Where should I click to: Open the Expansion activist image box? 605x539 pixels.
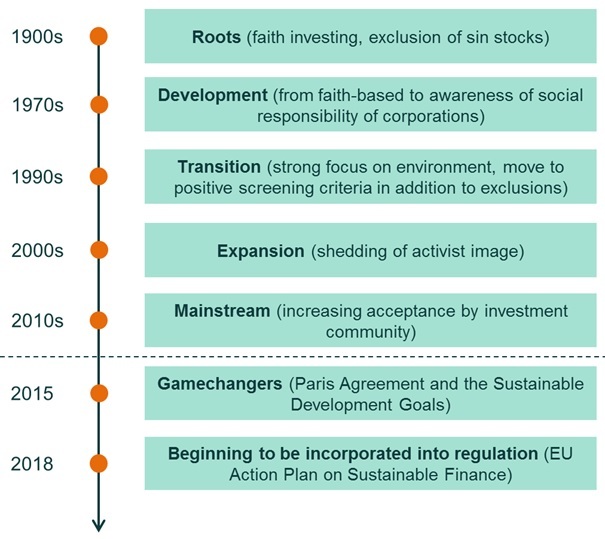[370, 250]
